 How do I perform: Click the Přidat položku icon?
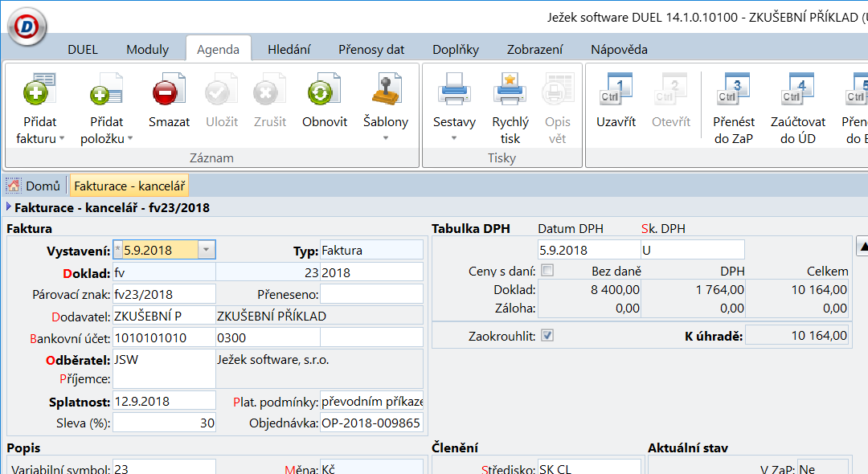pyautogui.click(x=106, y=90)
